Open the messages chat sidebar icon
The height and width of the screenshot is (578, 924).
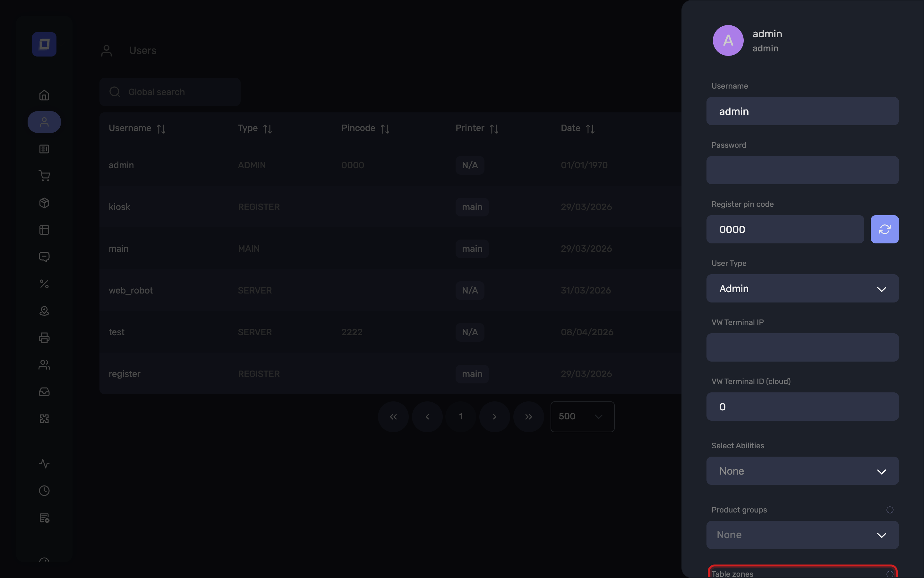coord(44,257)
